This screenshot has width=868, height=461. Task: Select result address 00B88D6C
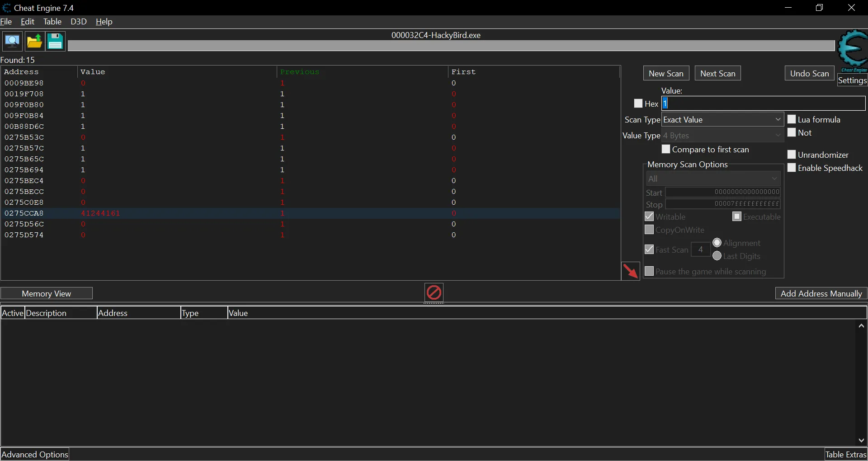(x=24, y=127)
